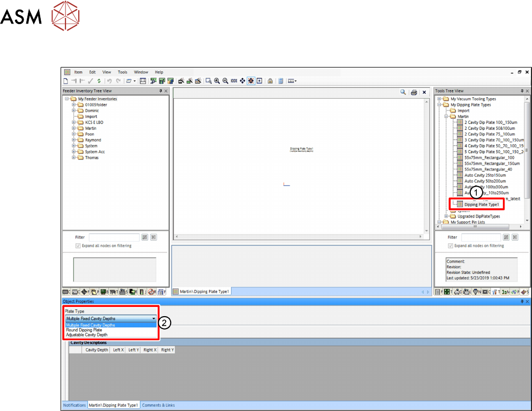Click the Cavity Depth column header
Screen dimensions: 532x411
pos(97,350)
